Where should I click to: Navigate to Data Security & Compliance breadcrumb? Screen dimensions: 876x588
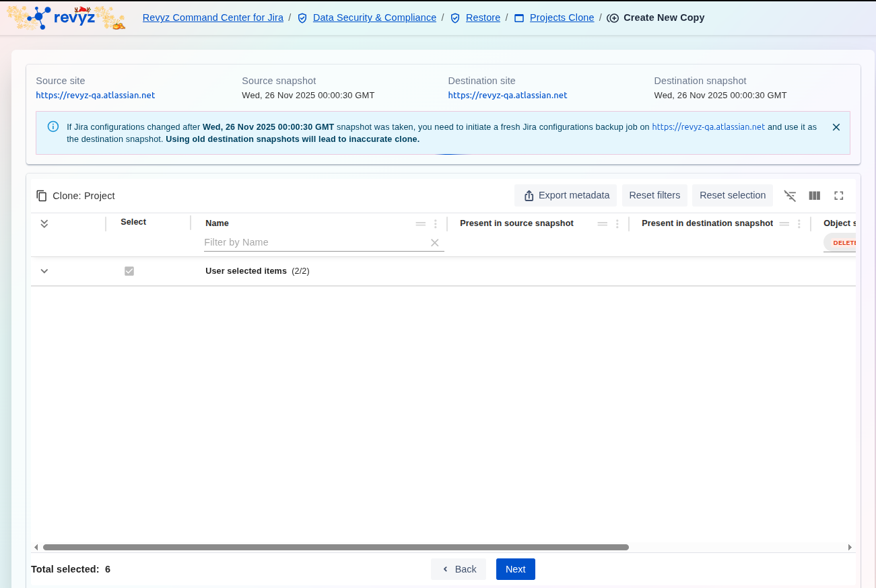[x=374, y=17]
